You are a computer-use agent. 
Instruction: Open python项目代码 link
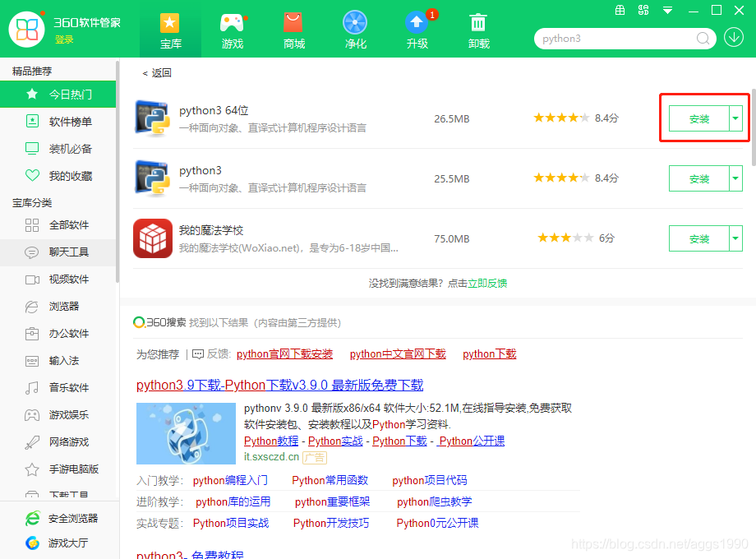tap(429, 480)
